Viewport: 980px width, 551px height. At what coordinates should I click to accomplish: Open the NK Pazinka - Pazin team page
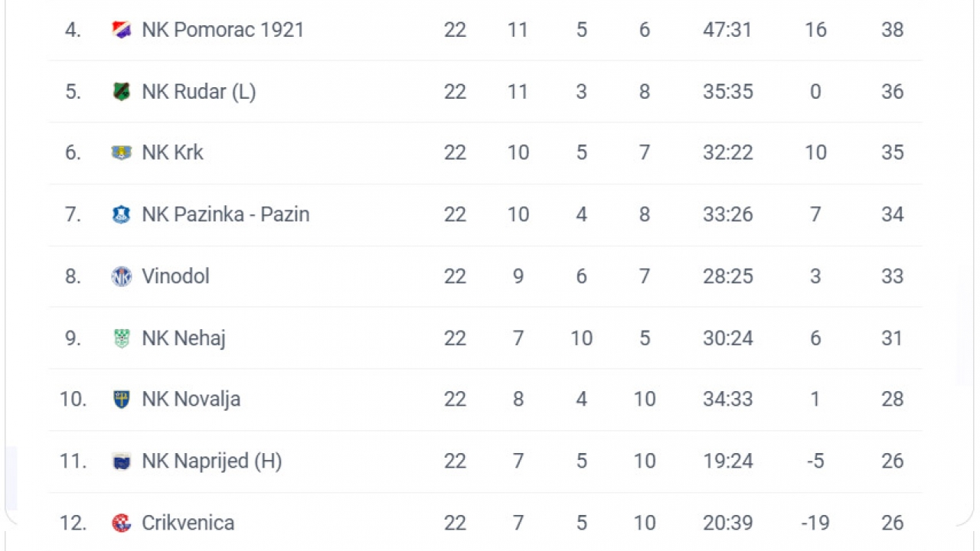[x=226, y=215]
